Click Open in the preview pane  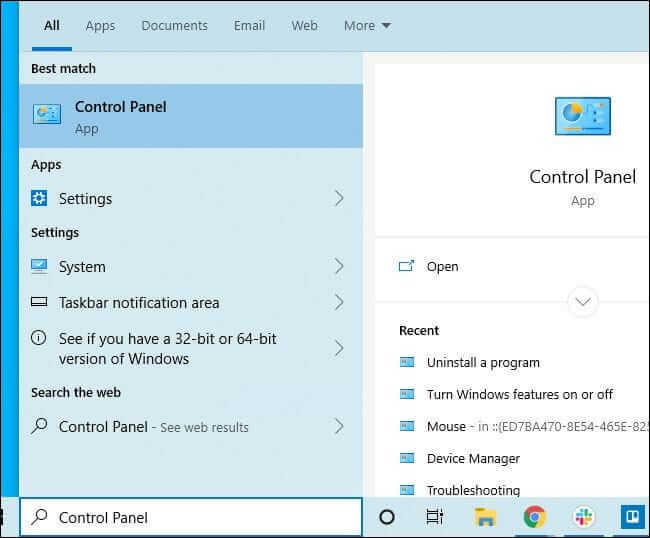click(x=442, y=266)
